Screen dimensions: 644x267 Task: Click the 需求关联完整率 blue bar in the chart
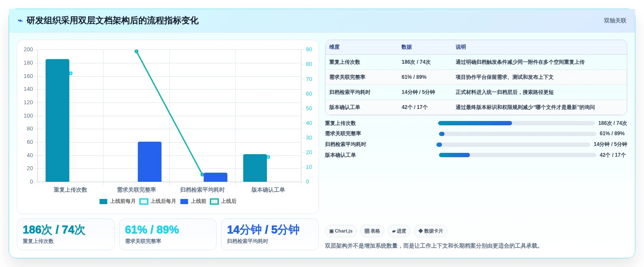click(x=150, y=162)
